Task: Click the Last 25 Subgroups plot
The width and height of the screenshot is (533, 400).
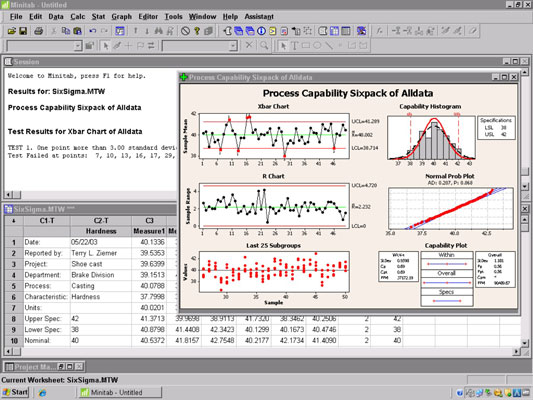Action: click(274, 272)
